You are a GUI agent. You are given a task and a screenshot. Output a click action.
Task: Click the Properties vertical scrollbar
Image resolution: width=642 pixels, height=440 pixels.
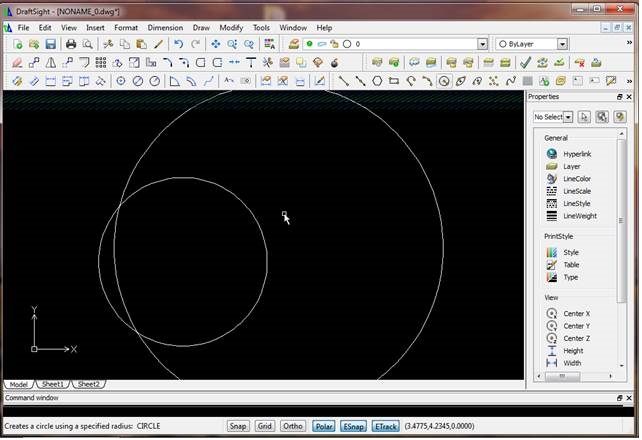[622, 221]
